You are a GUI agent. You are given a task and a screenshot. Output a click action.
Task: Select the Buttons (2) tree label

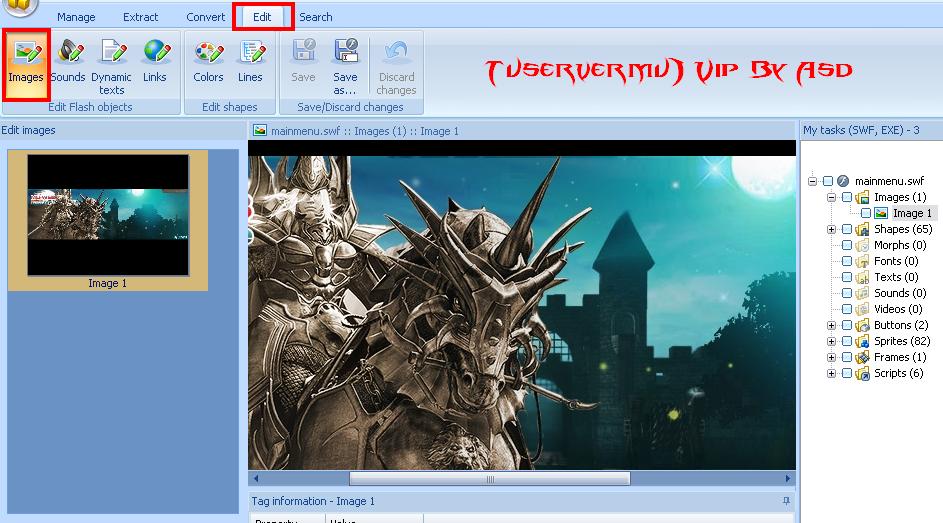click(901, 325)
